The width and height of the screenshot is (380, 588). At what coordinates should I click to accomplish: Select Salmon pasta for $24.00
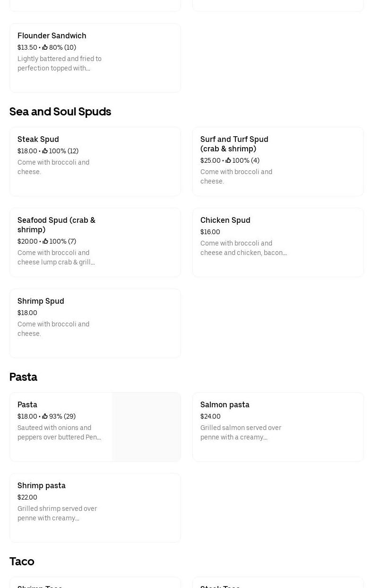(x=278, y=427)
